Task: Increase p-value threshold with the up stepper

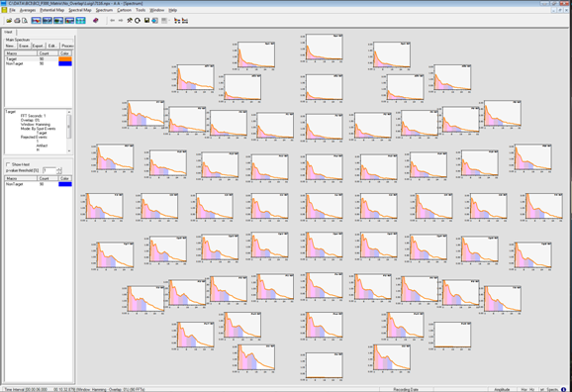Action: click(x=59, y=168)
